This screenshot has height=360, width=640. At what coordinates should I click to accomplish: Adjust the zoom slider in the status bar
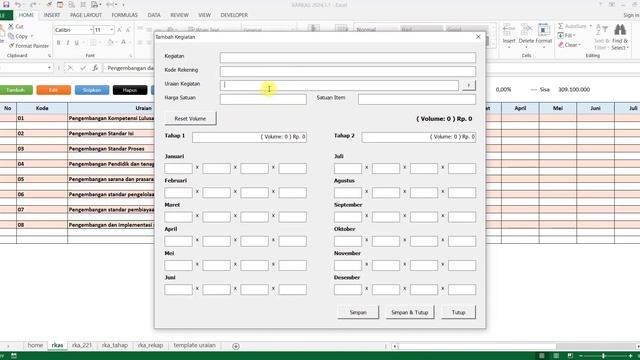[x=603, y=356]
